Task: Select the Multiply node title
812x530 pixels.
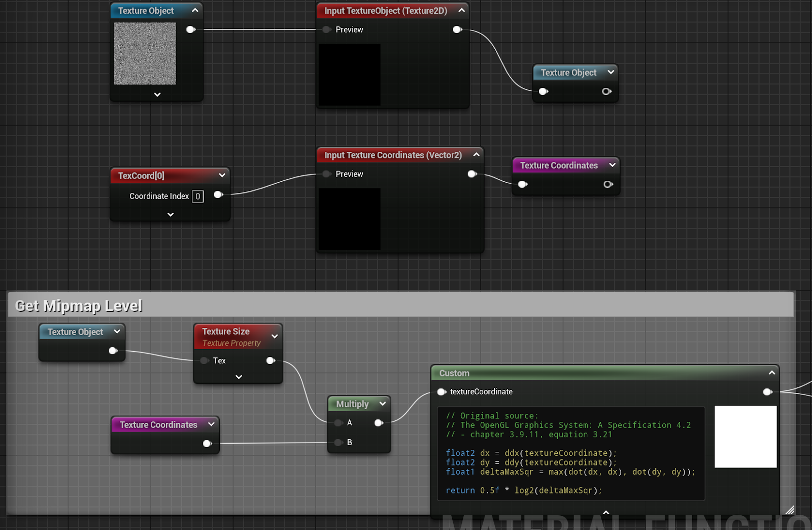Action: [x=352, y=404]
